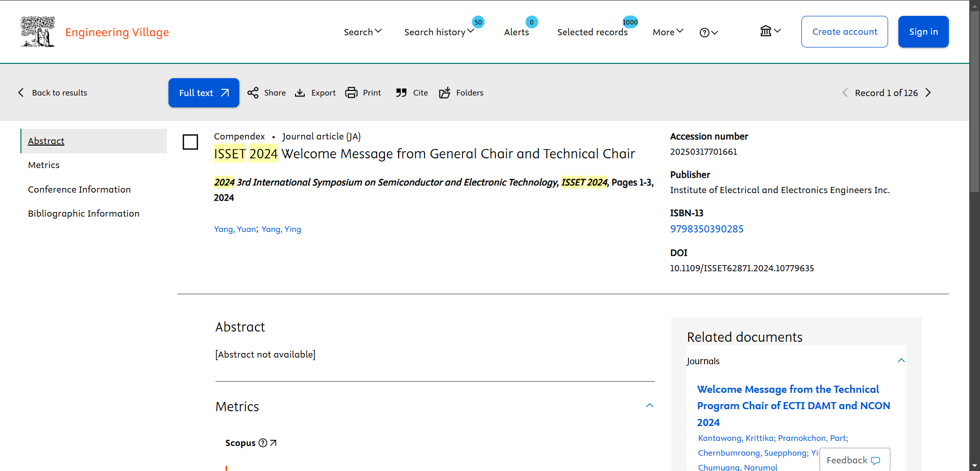Click the Engineering Village tree logo
This screenshot has width=980, height=471.
38,32
